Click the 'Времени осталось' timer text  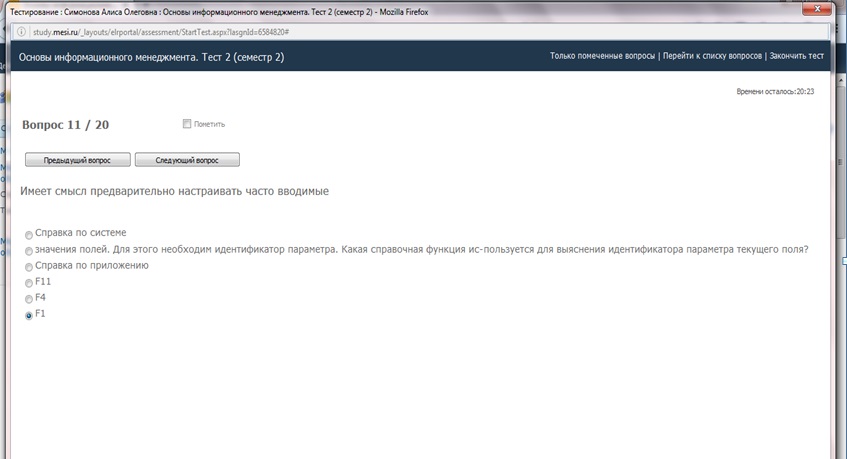774,91
